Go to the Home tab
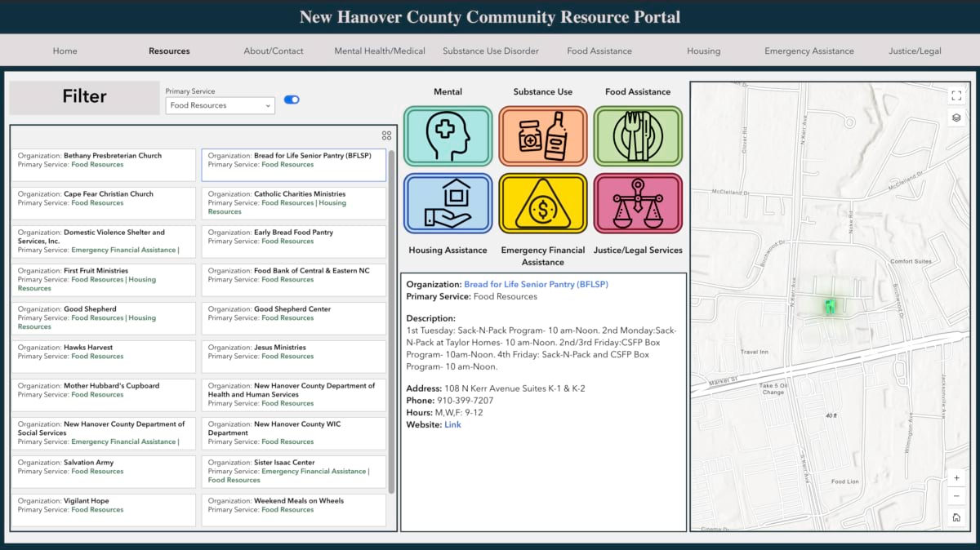 click(65, 51)
